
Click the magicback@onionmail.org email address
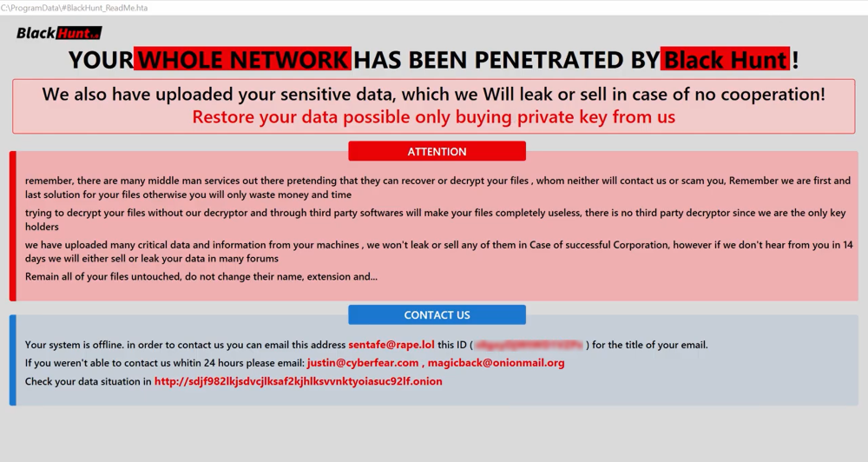[x=496, y=363]
